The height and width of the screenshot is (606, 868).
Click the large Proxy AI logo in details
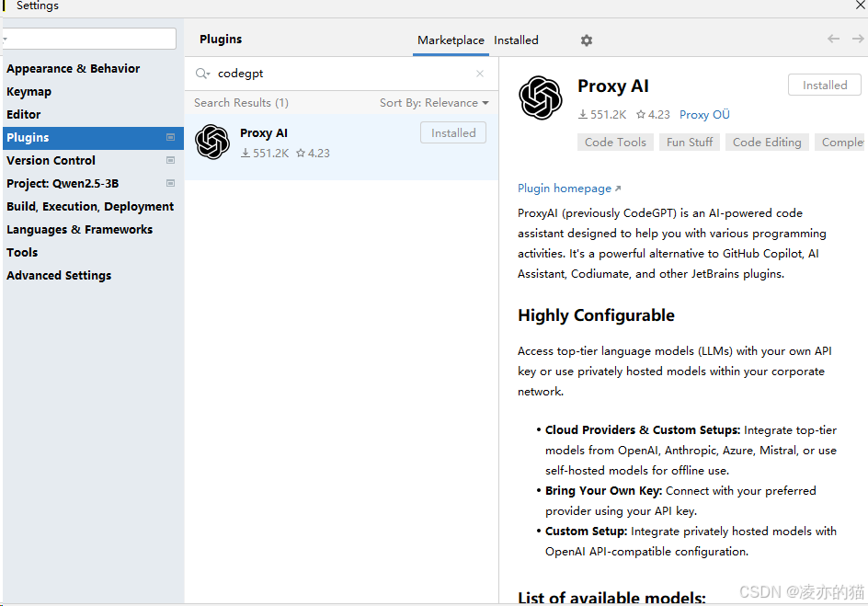(541, 98)
